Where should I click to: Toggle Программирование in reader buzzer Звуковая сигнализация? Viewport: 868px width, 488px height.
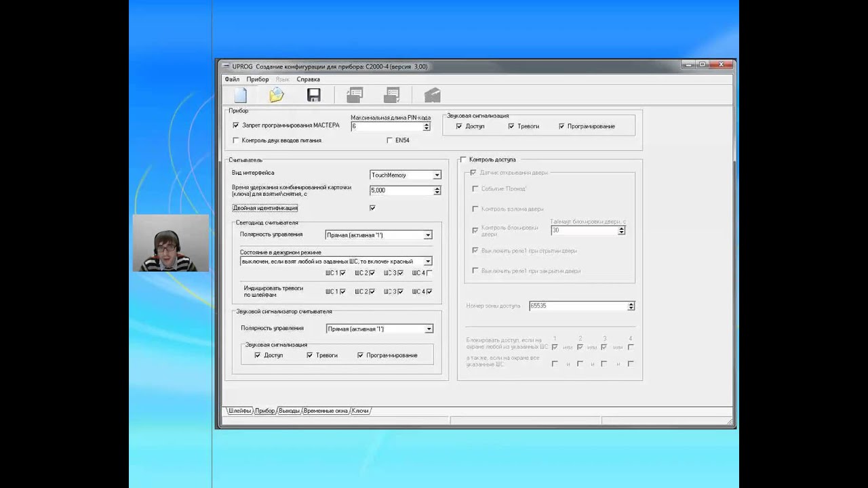pyautogui.click(x=361, y=355)
